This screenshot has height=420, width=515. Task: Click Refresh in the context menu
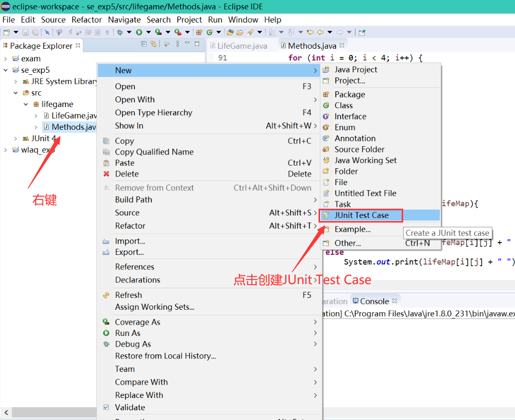tap(209, 295)
